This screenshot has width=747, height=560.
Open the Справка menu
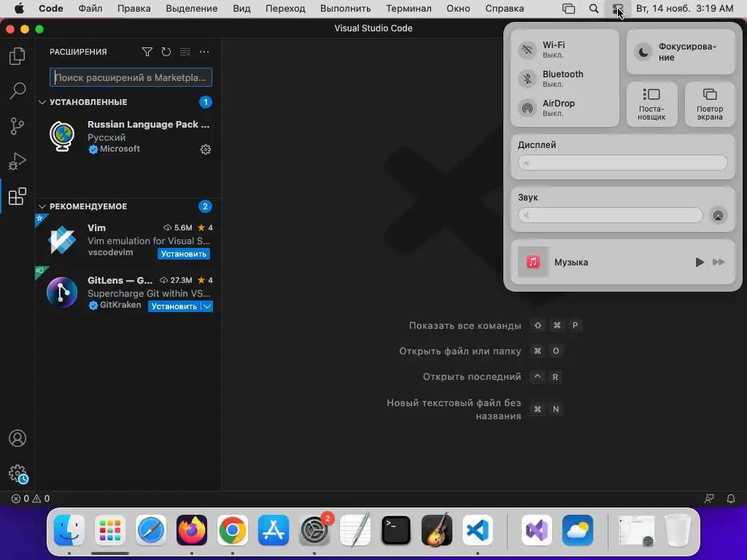[505, 9]
